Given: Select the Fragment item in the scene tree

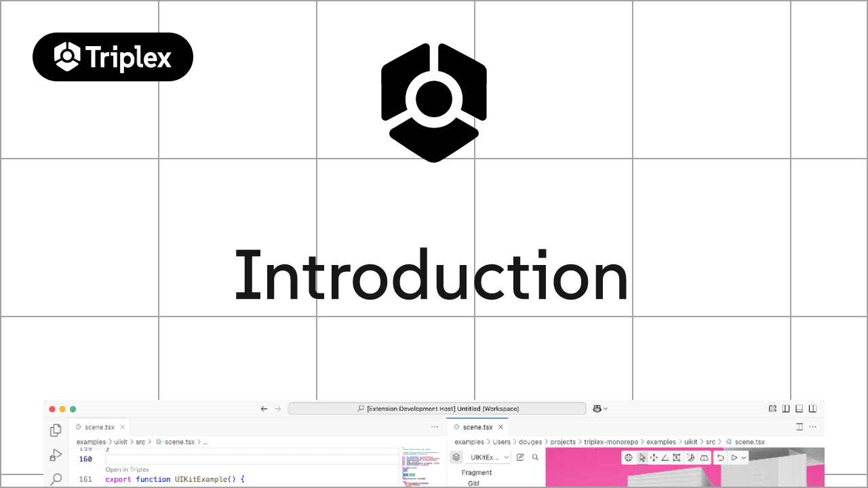Looking at the screenshot, I should coord(475,472).
